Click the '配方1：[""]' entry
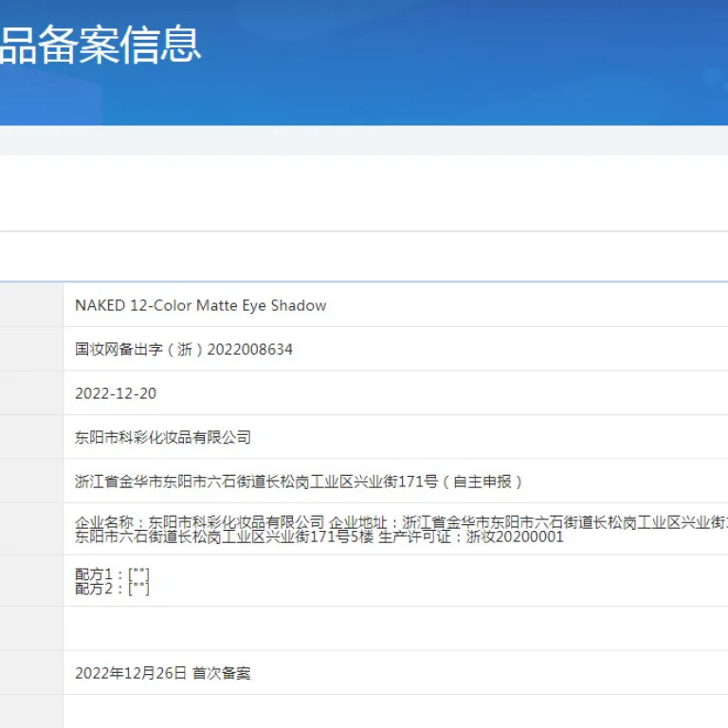728x728 pixels. click(112, 574)
